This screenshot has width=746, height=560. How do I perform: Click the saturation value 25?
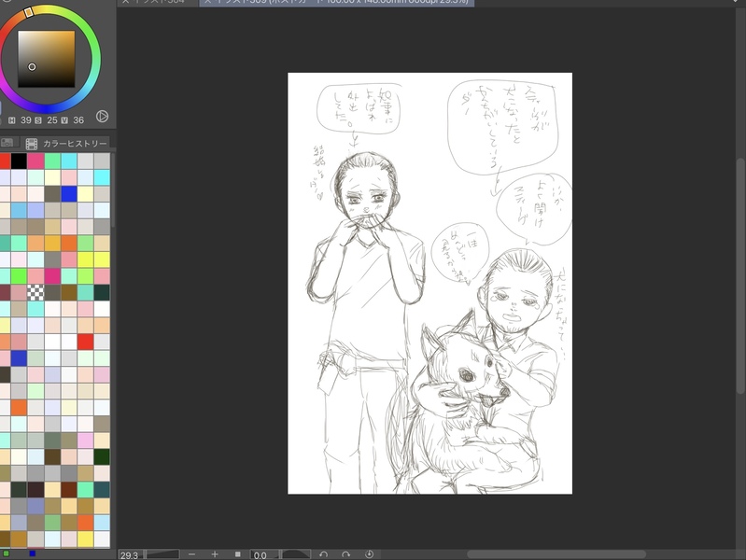pos(52,120)
